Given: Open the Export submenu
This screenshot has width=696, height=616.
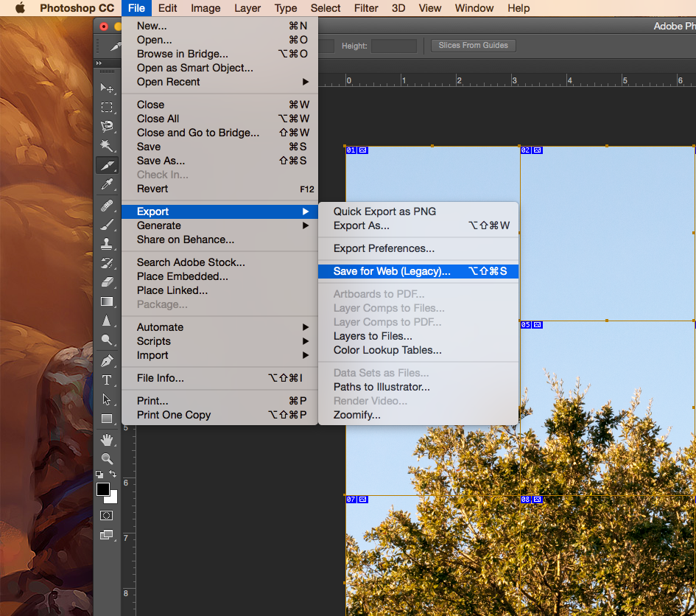Looking at the screenshot, I should [219, 211].
